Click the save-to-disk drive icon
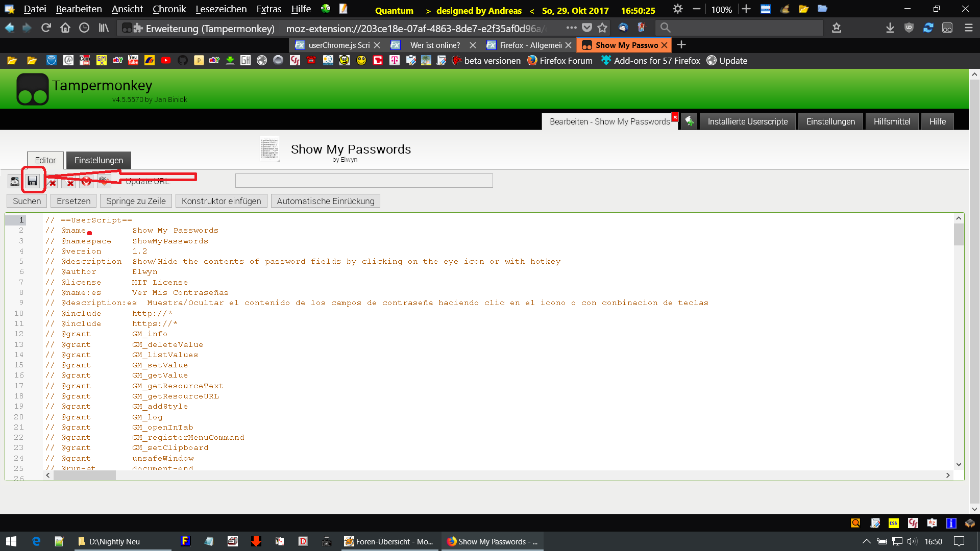 (x=14, y=181)
